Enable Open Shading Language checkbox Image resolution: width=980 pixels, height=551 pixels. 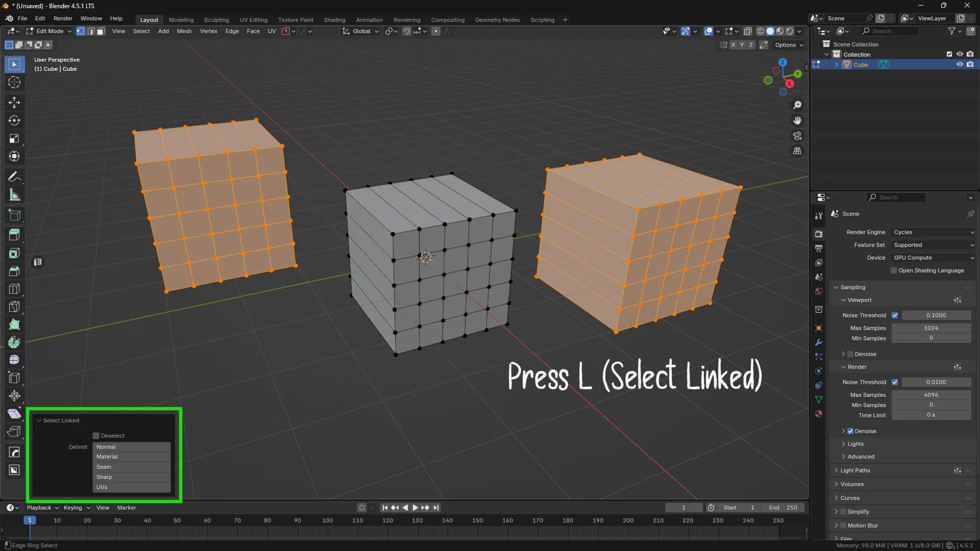(x=894, y=271)
